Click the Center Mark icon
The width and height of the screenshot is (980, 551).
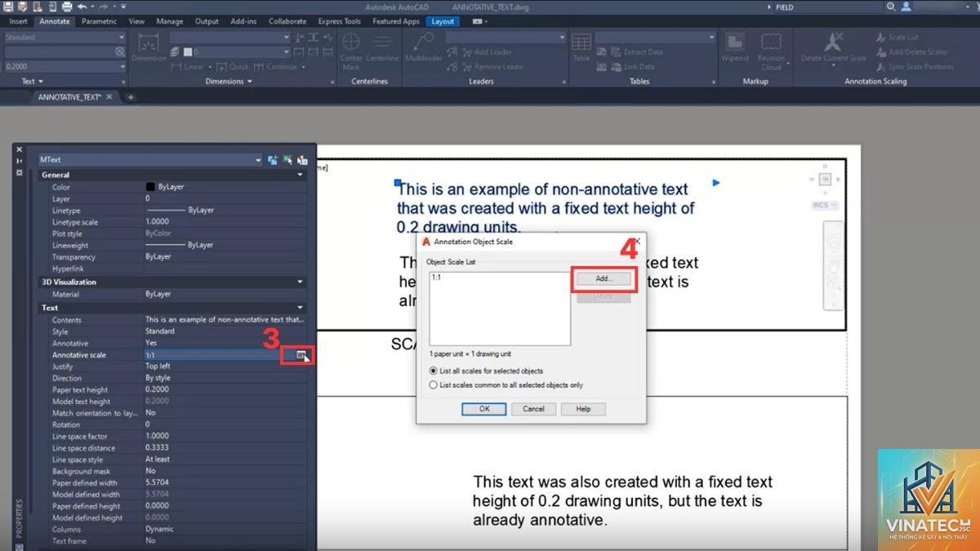tap(351, 51)
